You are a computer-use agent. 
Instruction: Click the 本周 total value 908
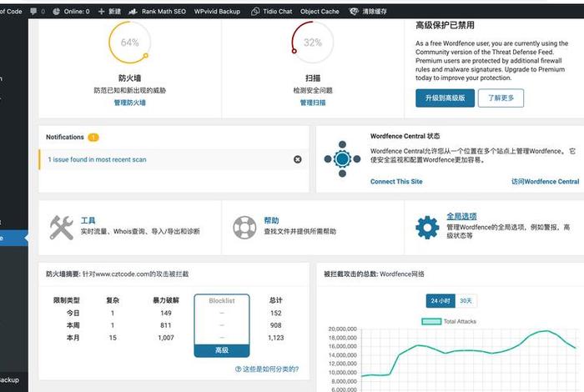tap(275, 325)
